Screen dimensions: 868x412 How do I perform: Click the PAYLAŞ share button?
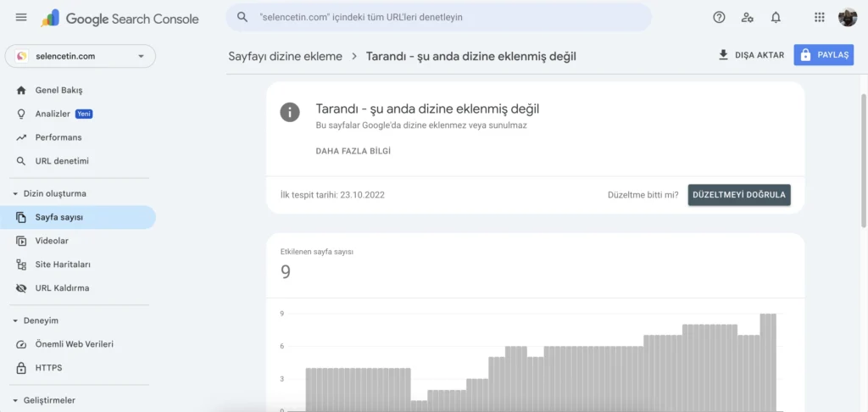(x=824, y=55)
